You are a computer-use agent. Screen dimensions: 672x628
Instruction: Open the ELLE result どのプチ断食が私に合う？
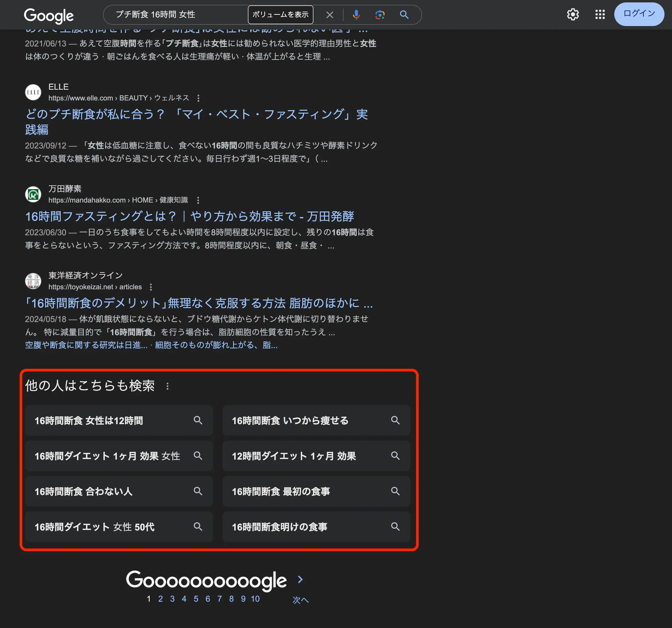196,122
